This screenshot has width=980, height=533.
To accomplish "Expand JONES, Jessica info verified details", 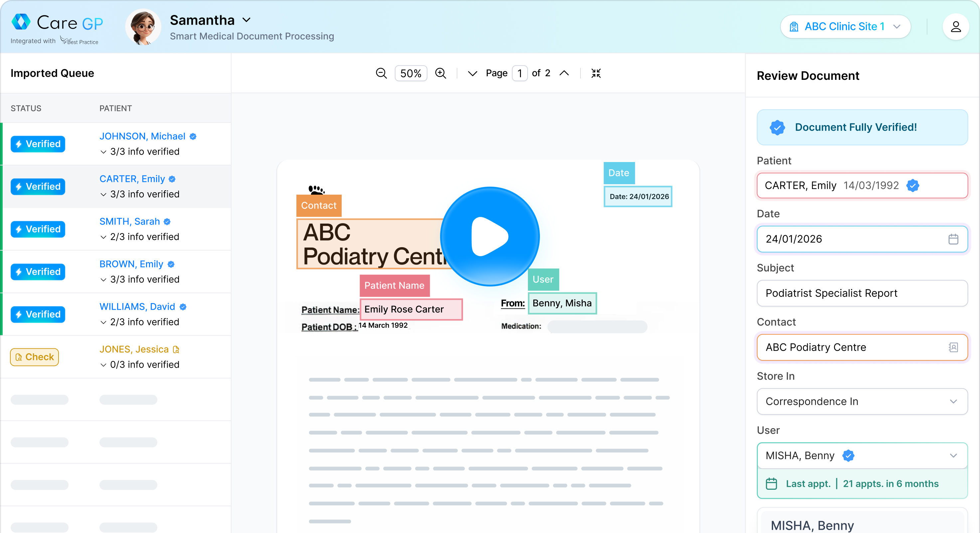I will (103, 365).
